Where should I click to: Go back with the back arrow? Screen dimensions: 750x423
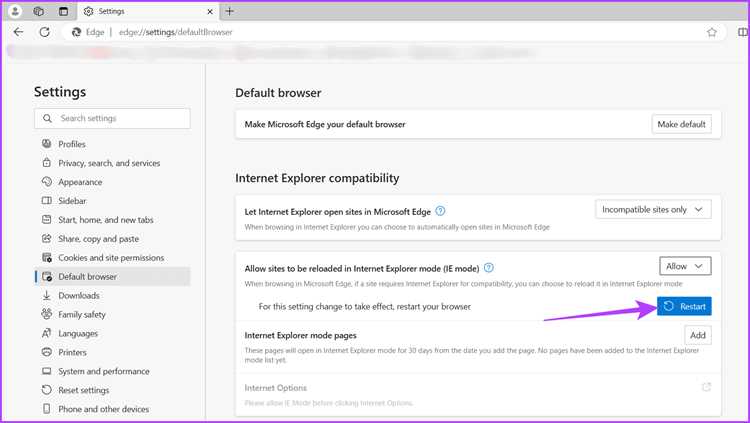[x=18, y=32]
